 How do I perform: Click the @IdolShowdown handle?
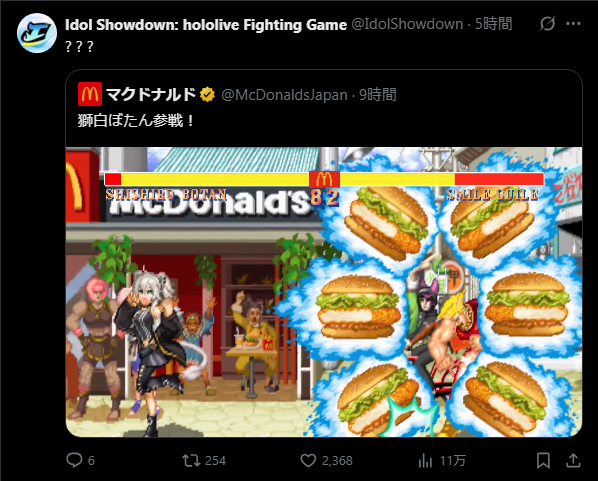click(x=407, y=24)
